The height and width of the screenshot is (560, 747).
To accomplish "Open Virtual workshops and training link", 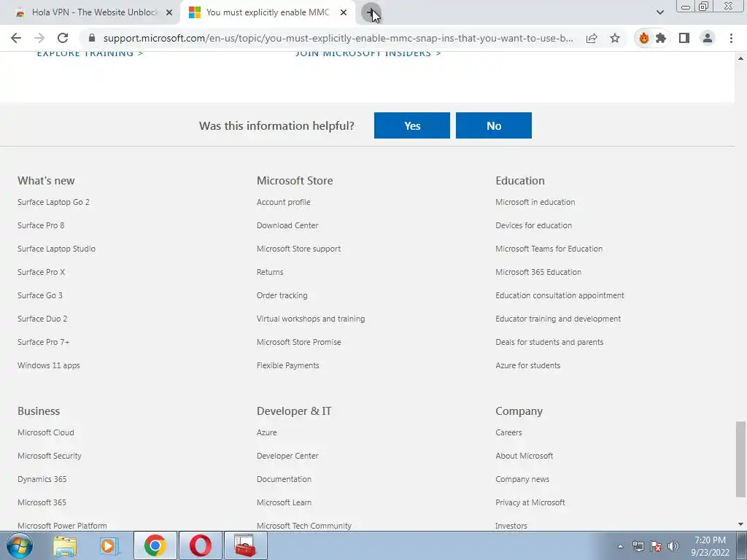I will tap(311, 319).
